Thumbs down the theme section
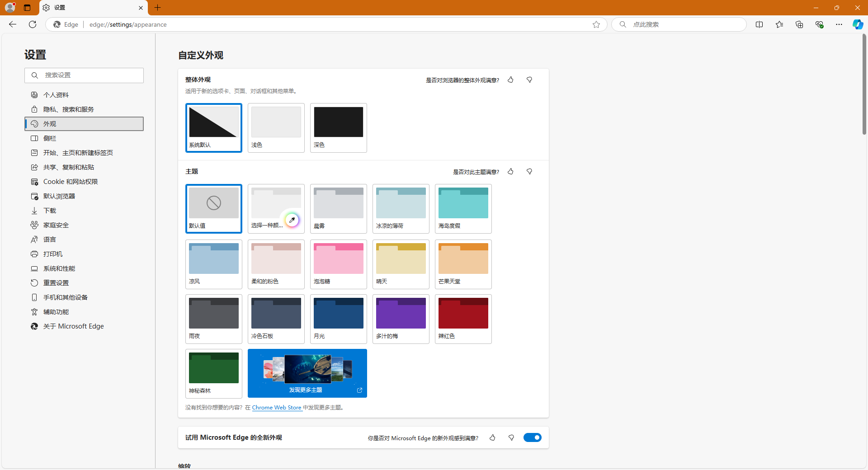The width and height of the screenshot is (868, 470). (529, 172)
